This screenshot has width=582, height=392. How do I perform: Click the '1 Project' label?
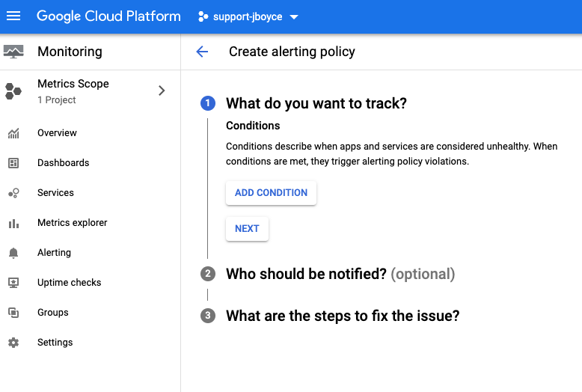point(56,100)
